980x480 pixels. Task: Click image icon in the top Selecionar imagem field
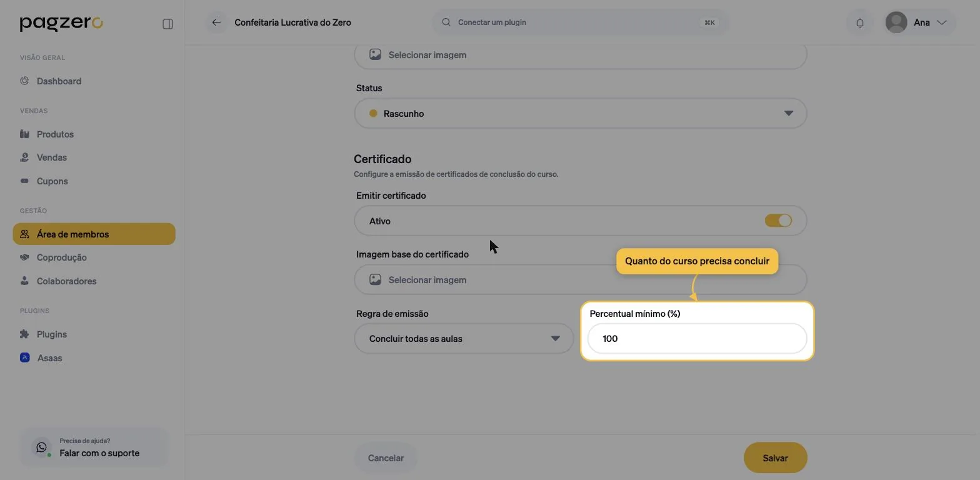click(375, 54)
